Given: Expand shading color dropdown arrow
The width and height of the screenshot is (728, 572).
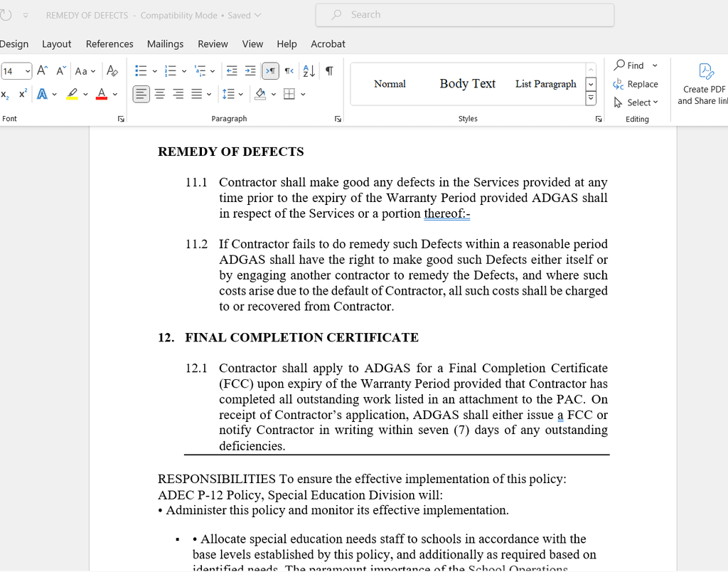Looking at the screenshot, I should pos(274,95).
